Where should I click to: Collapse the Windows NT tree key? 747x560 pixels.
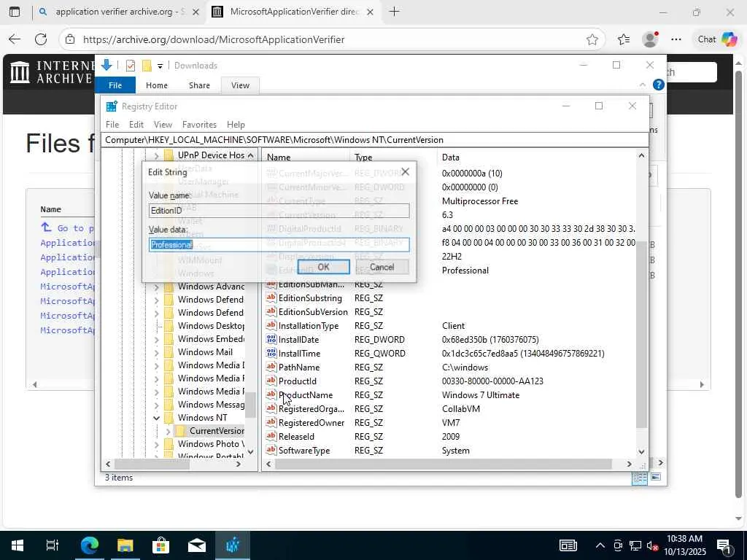(x=156, y=418)
